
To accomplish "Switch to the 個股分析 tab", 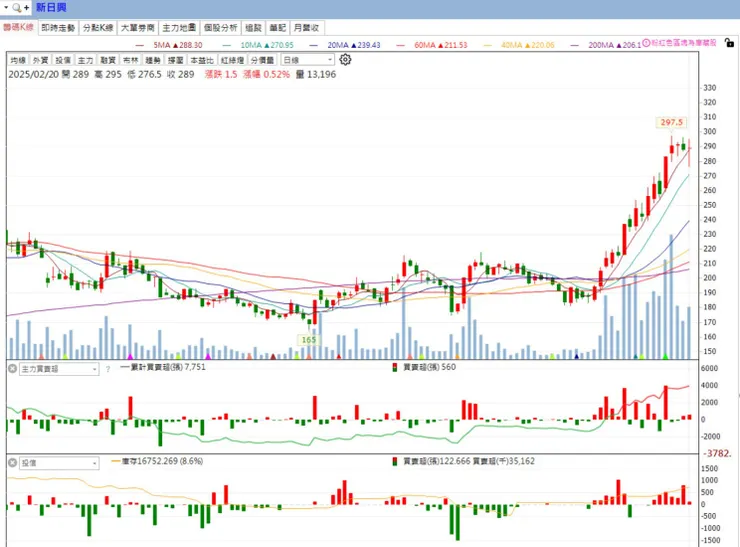I will coord(220,28).
